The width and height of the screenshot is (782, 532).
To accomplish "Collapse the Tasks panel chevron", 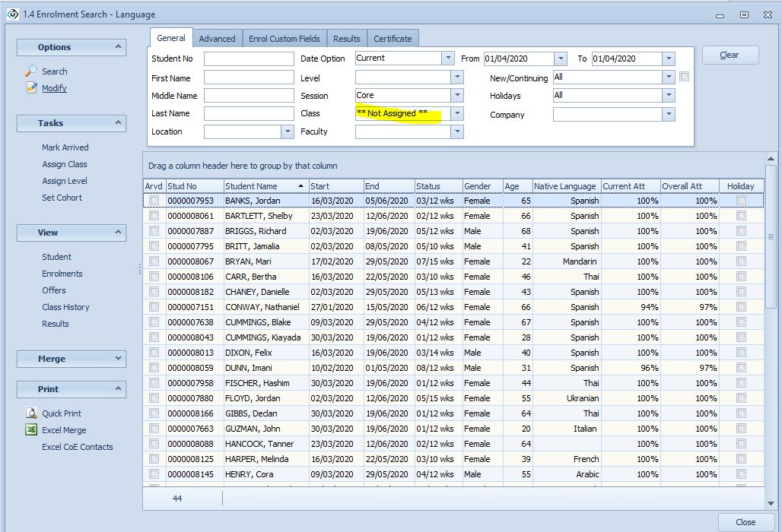I will [119, 123].
